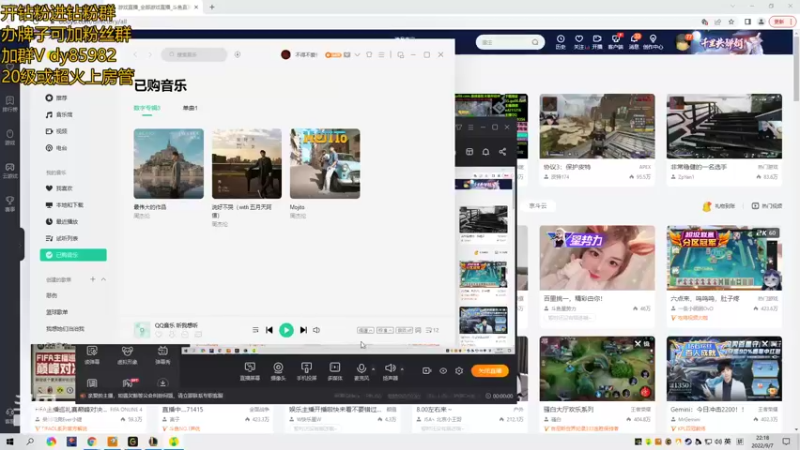Image resolution: width=800 pixels, height=450 pixels.
Task: Expand microphone options arrow in streaming tool
Action: click(373, 369)
